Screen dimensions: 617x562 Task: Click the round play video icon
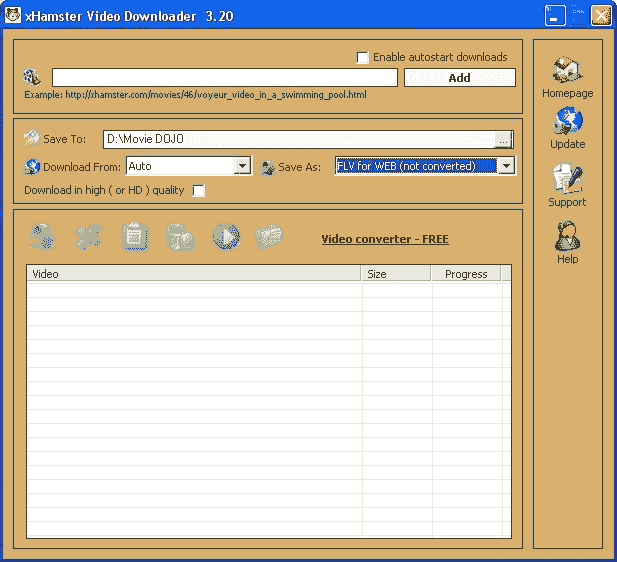coord(226,237)
